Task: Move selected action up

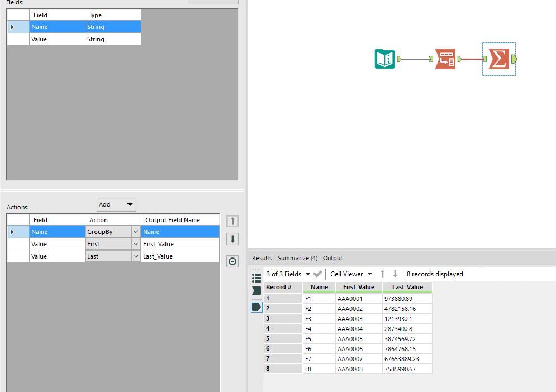Action: tap(232, 221)
